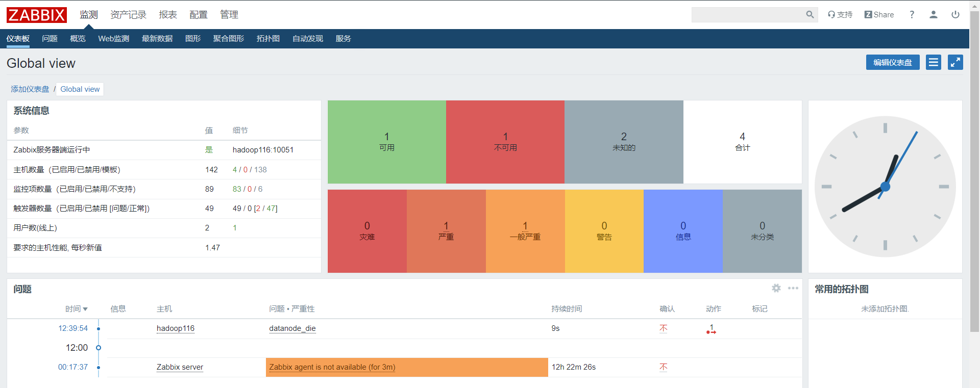Open the hadoop116 host link
980x388 pixels.
[x=176, y=328]
